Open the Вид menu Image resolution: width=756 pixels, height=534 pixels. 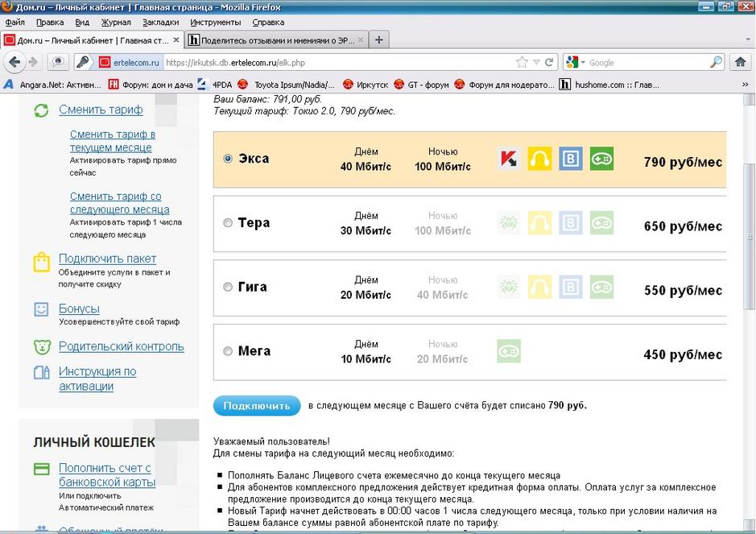(x=82, y=23)
